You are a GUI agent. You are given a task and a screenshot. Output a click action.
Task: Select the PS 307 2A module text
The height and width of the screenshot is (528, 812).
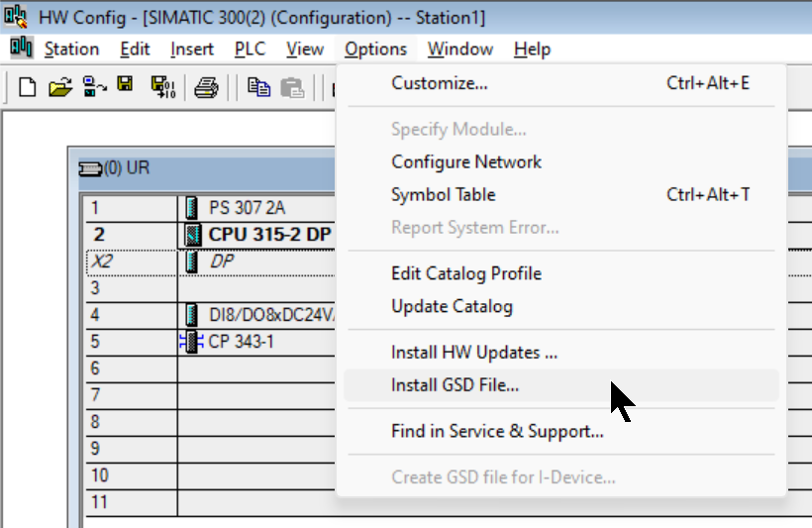[247, 208]
